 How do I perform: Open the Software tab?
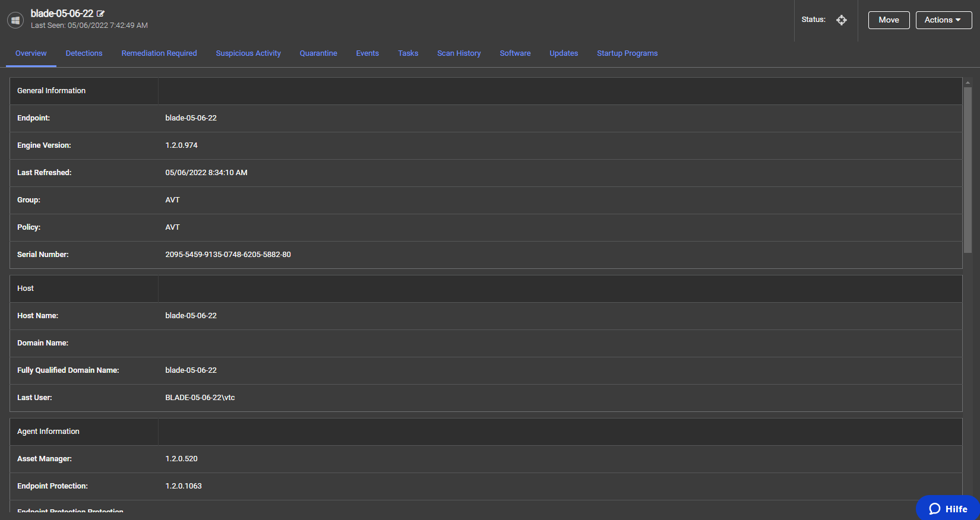coord(515,53)
